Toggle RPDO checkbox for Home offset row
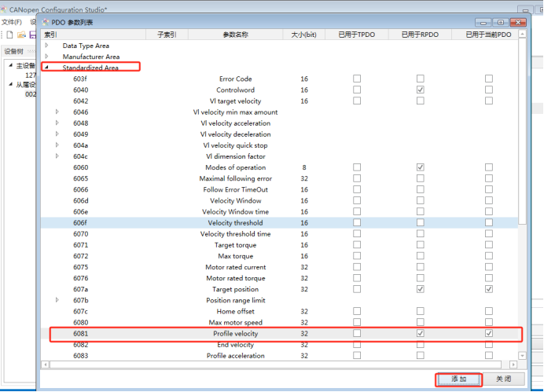This screenshot has width=544, height=392. 420,311
